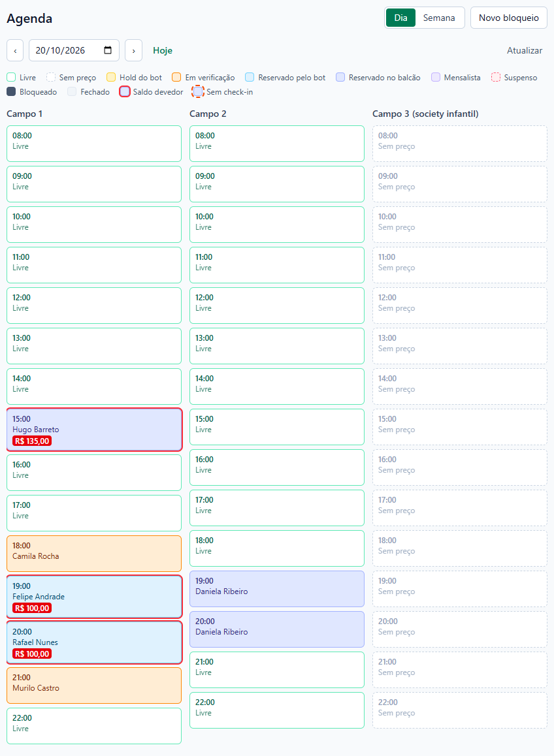The width and height of the screenshot is (554, 756).
Task: Open Hugo Barreto's 15:00 booking on Campo 1
Action: (94, 430)
